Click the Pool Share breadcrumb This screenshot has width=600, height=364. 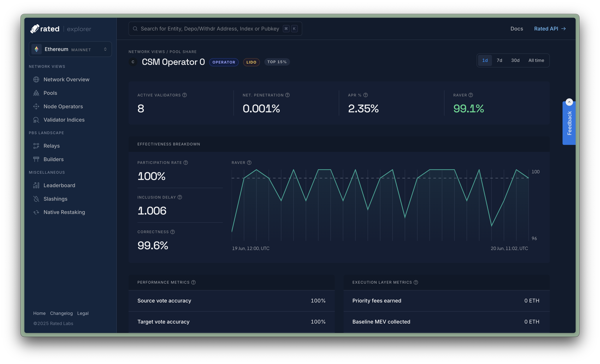pos(183,52)
